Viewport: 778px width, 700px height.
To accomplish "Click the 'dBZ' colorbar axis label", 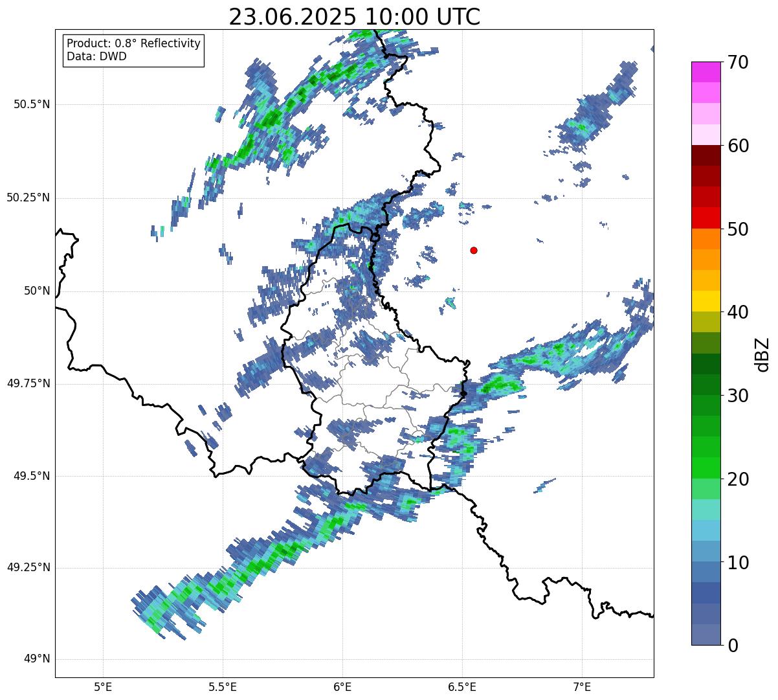I will pos(762,354).
